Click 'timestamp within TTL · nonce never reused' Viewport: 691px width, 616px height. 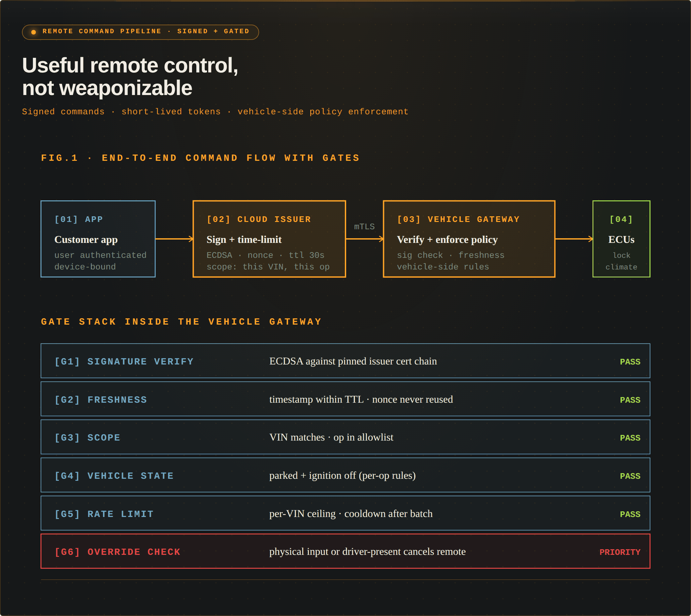pos(361,400)
